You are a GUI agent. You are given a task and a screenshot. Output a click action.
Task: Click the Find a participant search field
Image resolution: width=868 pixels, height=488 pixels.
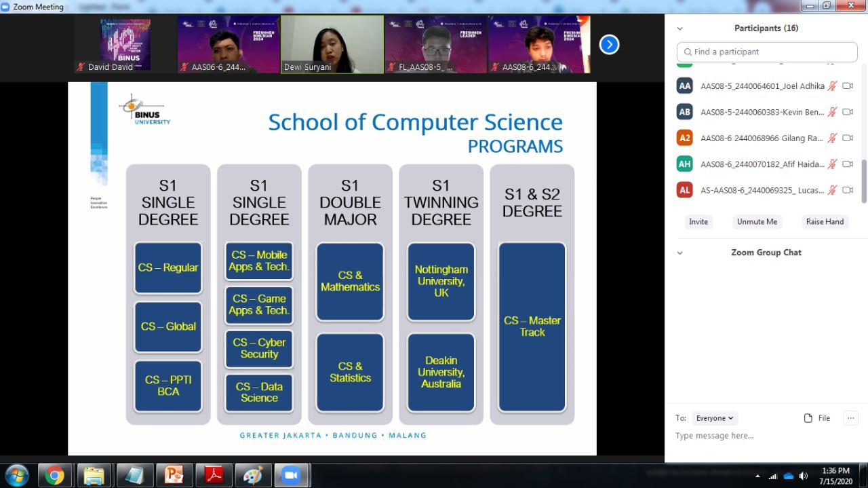[767, 52]
